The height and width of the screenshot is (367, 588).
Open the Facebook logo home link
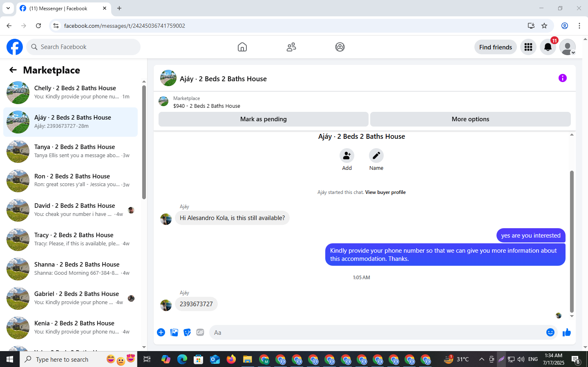(15, 47)
